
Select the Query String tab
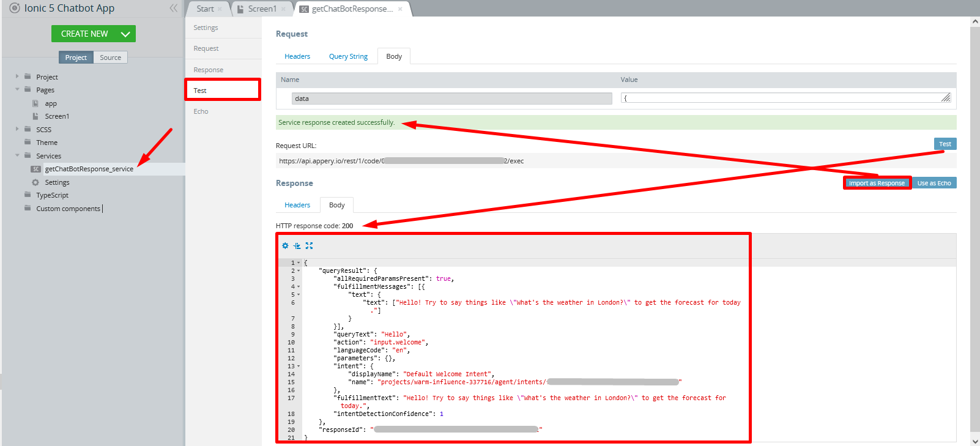(x=348, y=56)
